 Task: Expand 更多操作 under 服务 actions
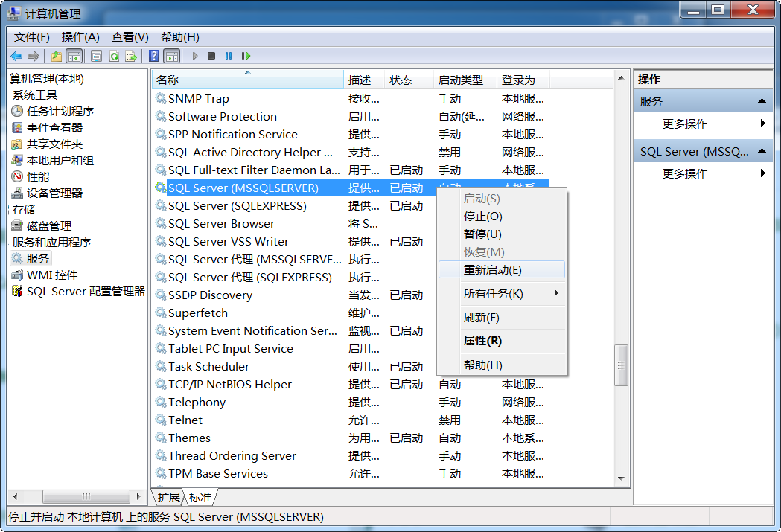point(703,124)
